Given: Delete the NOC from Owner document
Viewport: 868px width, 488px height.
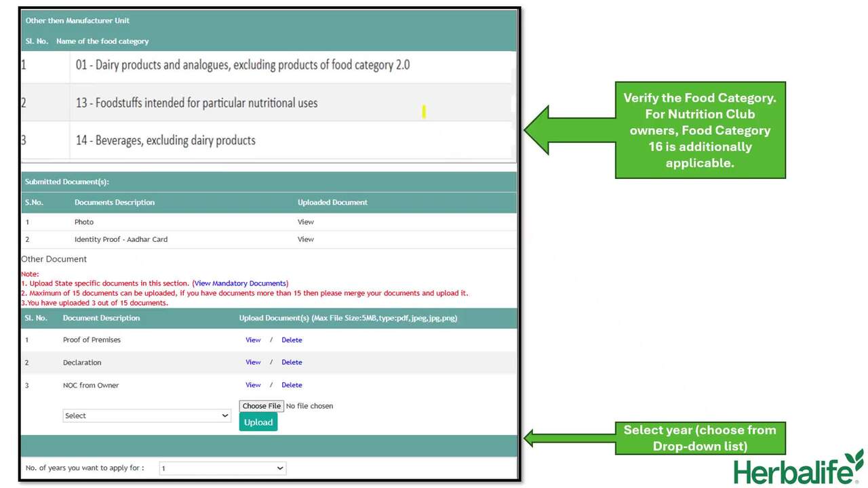Looking at the screenshot, I should tap(292, 385).
